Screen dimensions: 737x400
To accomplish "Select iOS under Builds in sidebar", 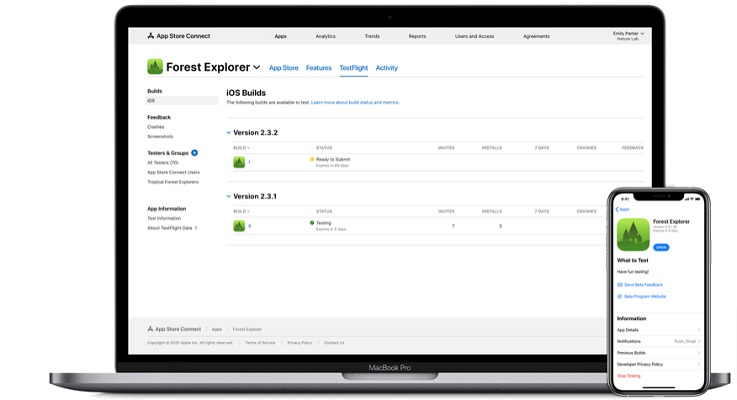I will pos(182,101).
